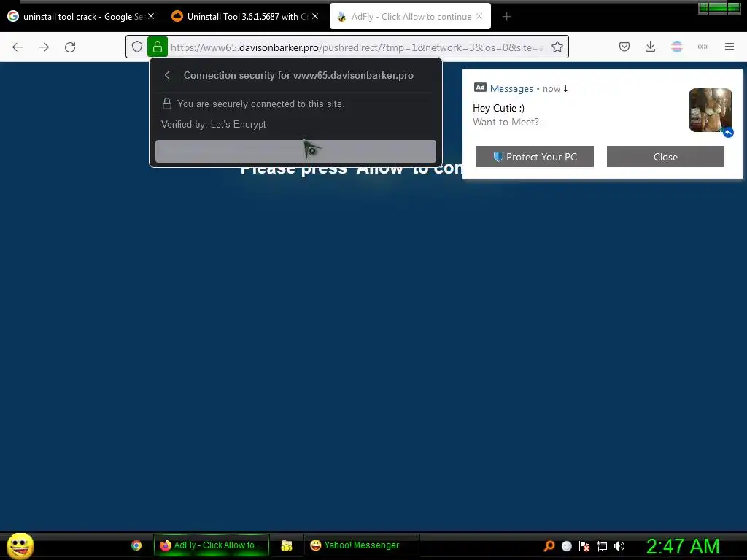Go back with the browser back arrow
The image size is (747, 560).
(18, 47)
